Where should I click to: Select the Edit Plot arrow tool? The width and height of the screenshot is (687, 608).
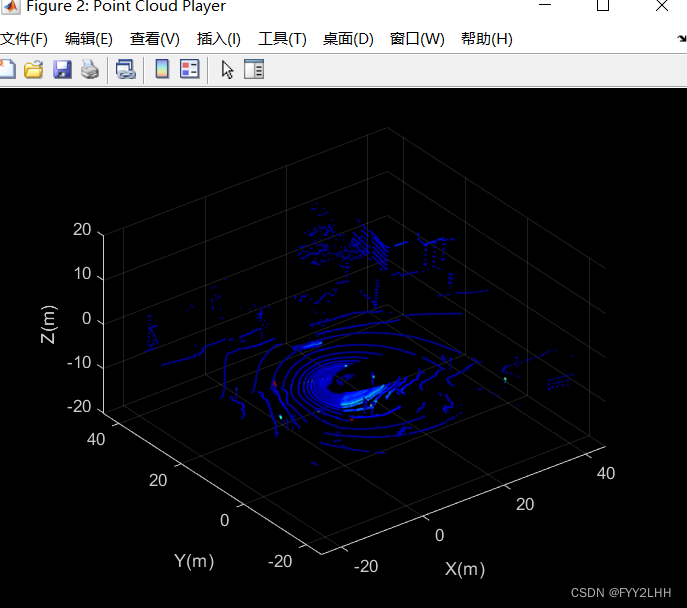click(x=227, y=70)
